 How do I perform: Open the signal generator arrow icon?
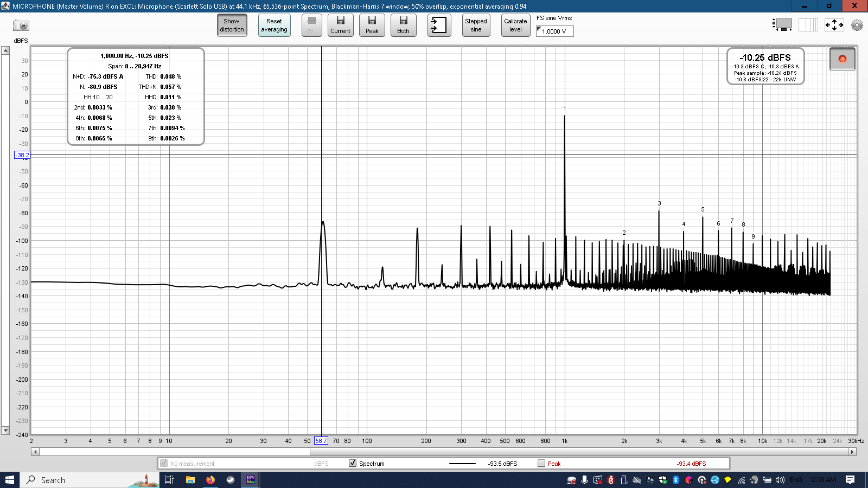(439, 25)
